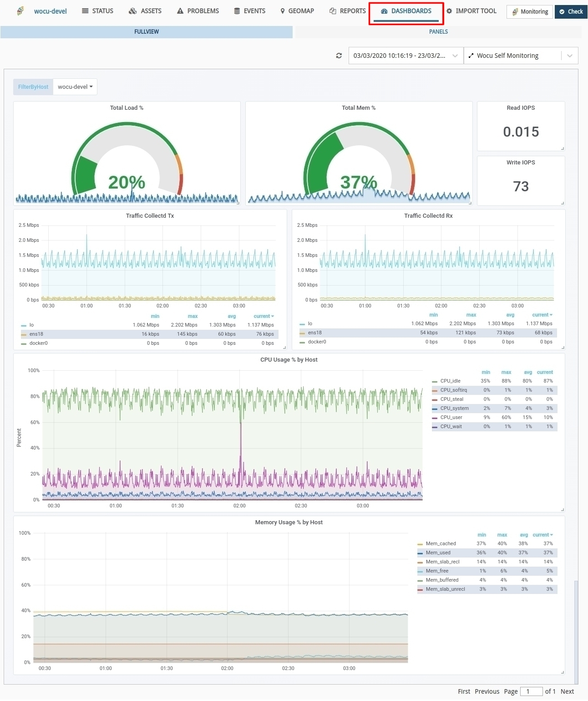Sort Memory Usage legend by current

point(543,535)
